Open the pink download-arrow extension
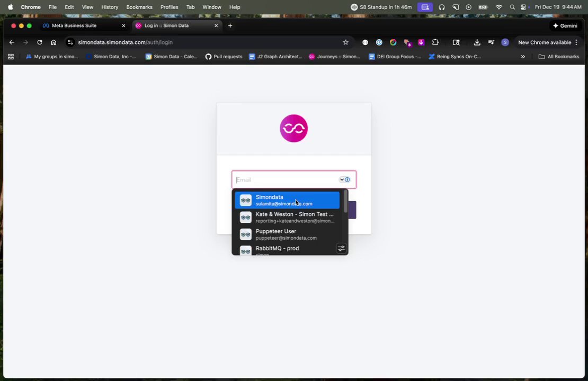Screen dimensions: 588x381 click(421, 42)
